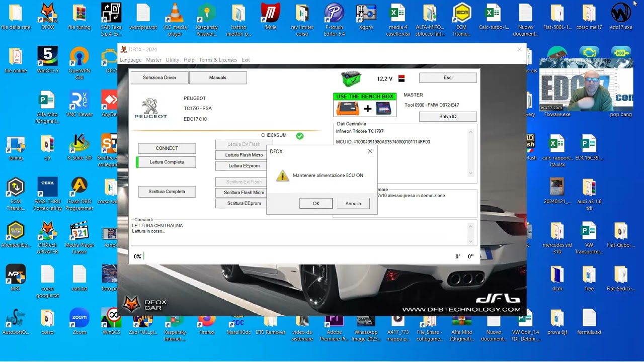Select the 'mercedes sid 310' desktop folder
The image size is (644, 362).
click(x=557, y=238)
